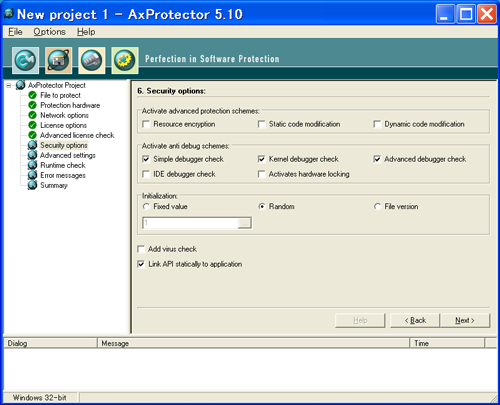This screenshot has height=405, width=500.
Task: Click green checkmark icon beside File to protect
Action: pyautogui.click(x=32, y=95)
